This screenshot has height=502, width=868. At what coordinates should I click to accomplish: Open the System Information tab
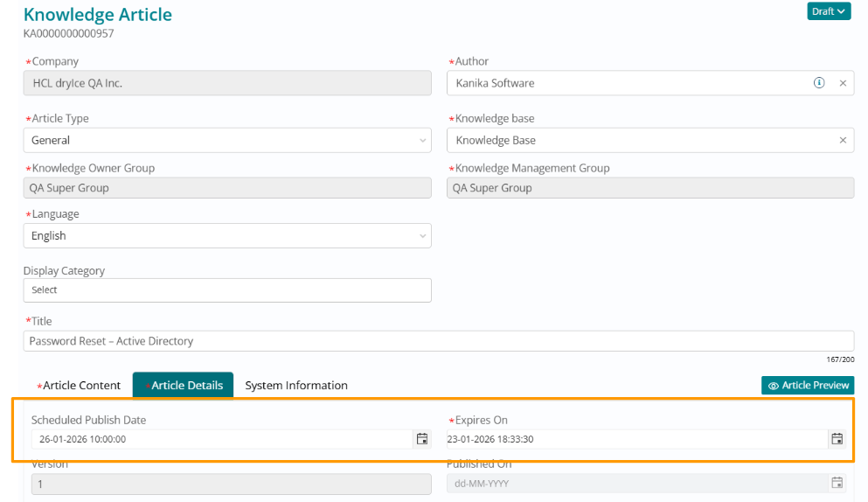(296, 385)
